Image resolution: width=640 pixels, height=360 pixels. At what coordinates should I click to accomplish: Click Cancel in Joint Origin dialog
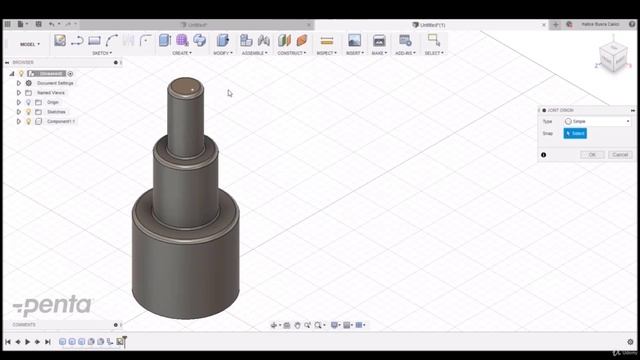click(x=620, y=155)
